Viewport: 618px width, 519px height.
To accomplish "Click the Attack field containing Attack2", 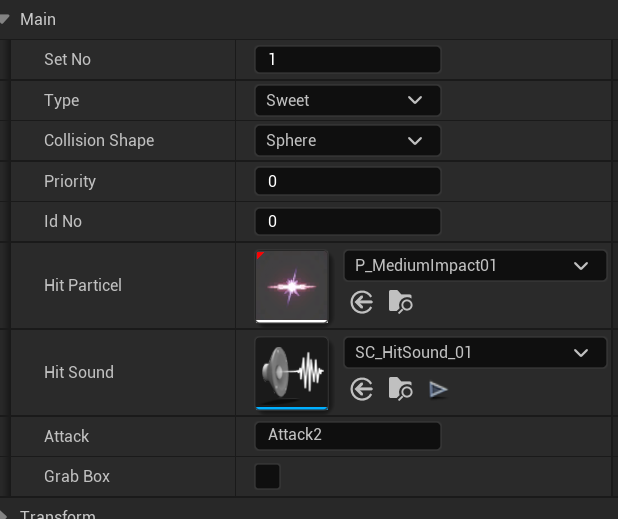I will 348,436.
